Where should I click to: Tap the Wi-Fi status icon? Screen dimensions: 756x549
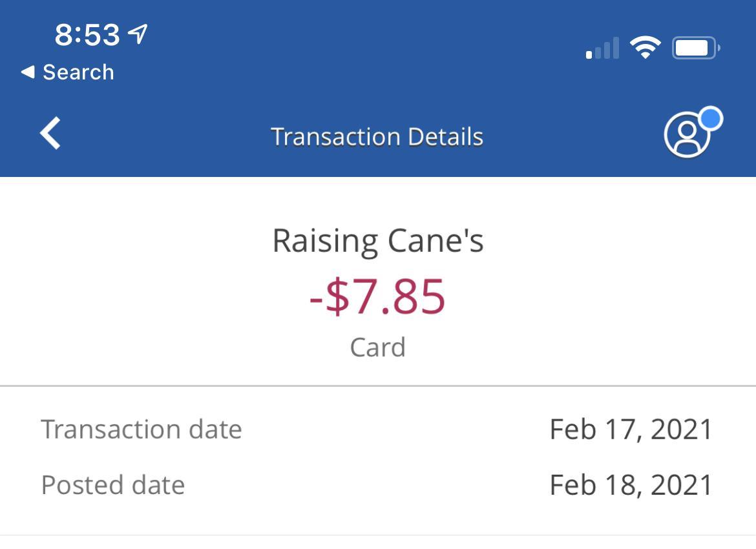[645, 48]
